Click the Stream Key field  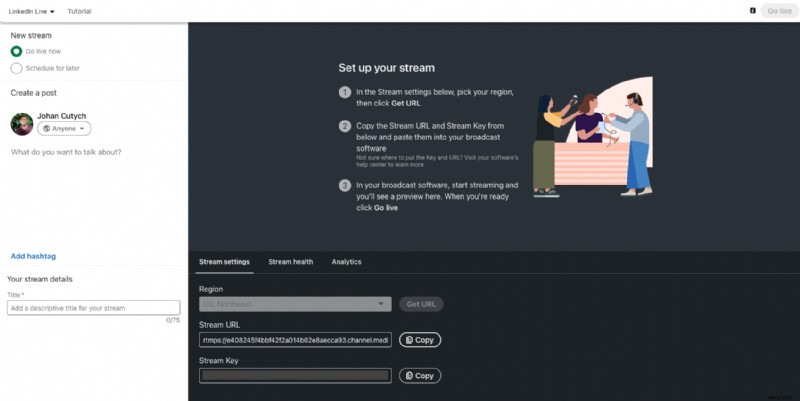295,375
